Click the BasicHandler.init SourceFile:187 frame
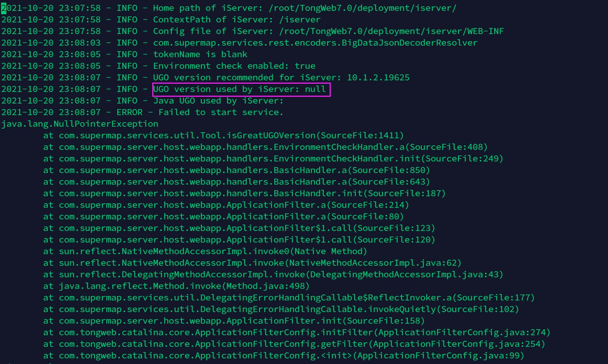Image resolution: width=608 pixels, height=364 pixels. (x=244, y=193)
